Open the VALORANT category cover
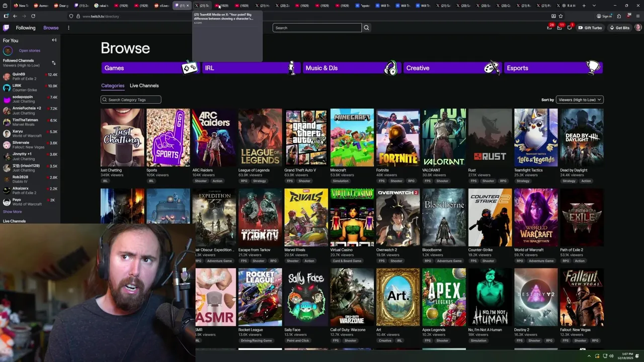 click(444, 137)
